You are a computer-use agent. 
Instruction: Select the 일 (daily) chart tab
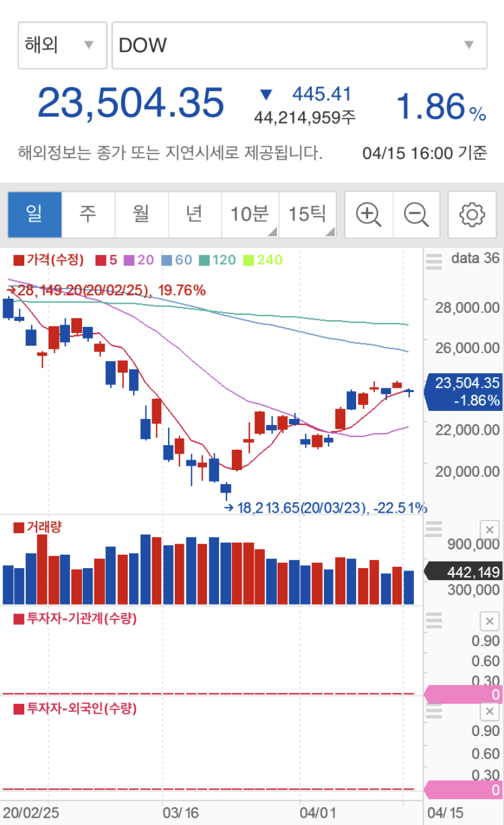[x=35, y=214]
